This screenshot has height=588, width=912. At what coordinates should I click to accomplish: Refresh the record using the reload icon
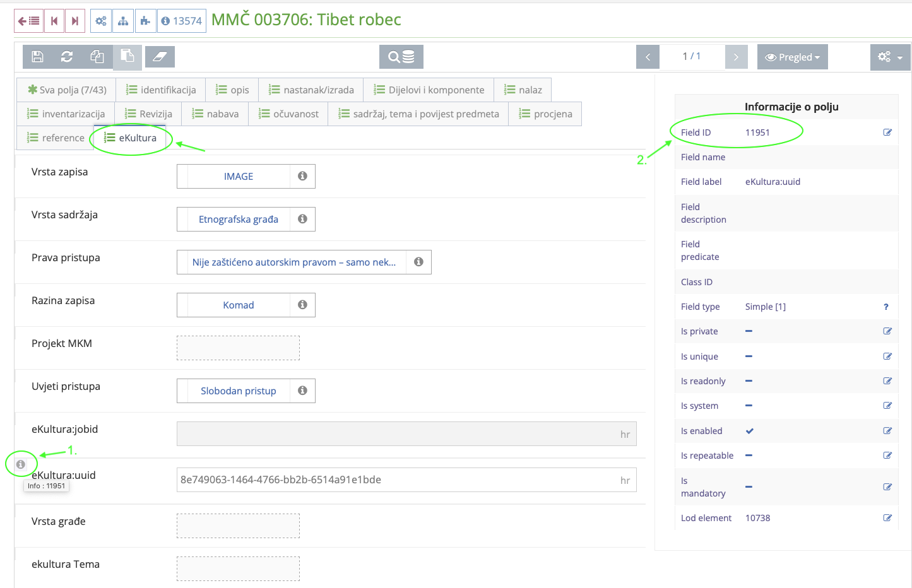click(67, 56)
